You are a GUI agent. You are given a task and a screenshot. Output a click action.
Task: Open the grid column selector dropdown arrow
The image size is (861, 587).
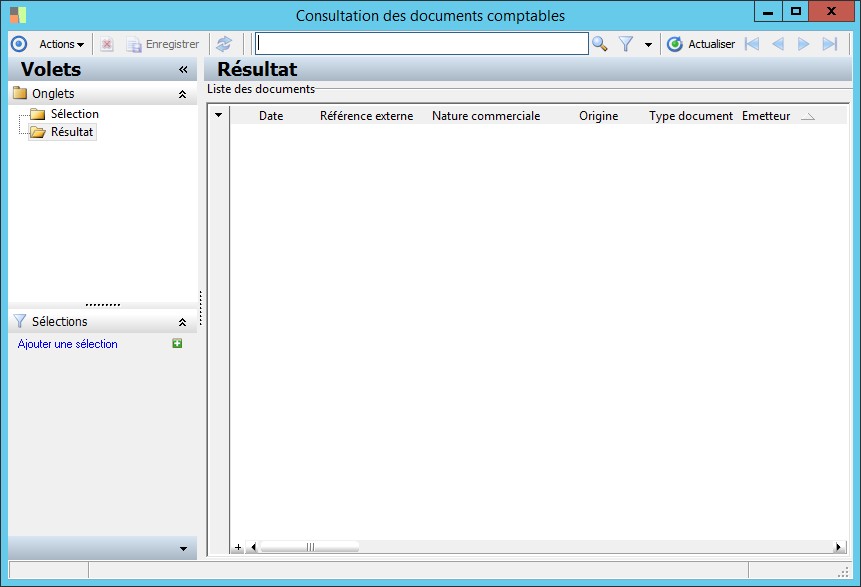click(x=219, y=115)
